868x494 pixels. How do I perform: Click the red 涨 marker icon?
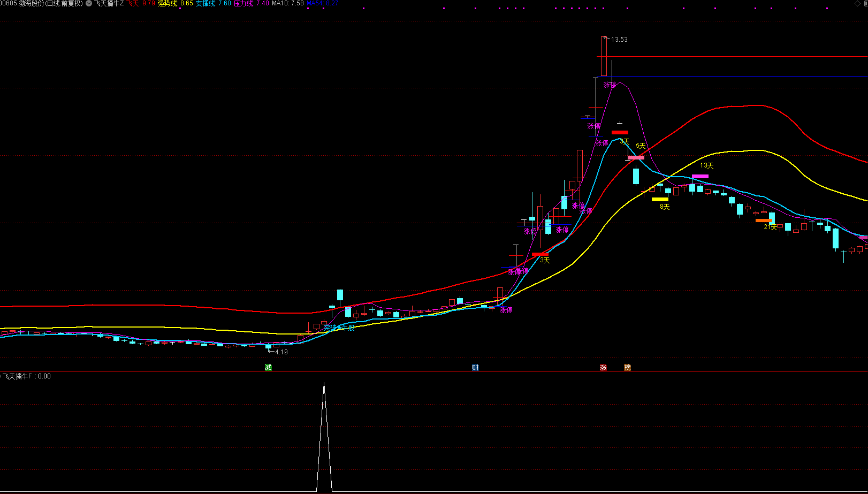(603, 367)
